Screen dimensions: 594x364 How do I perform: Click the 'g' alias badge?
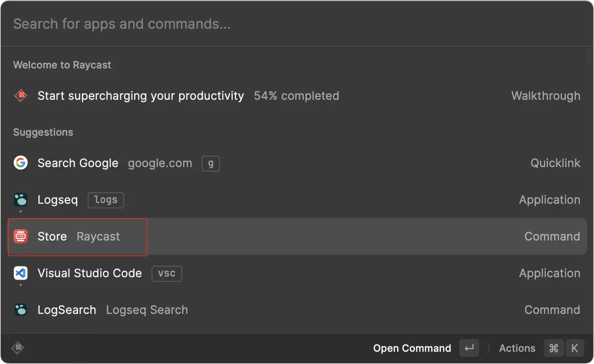(x=211, y=163)
